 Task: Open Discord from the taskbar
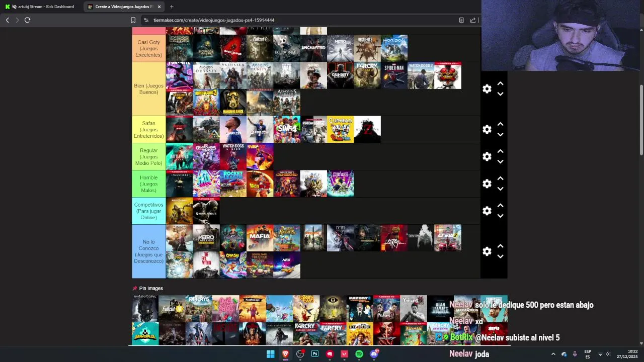tap(374, 354)
